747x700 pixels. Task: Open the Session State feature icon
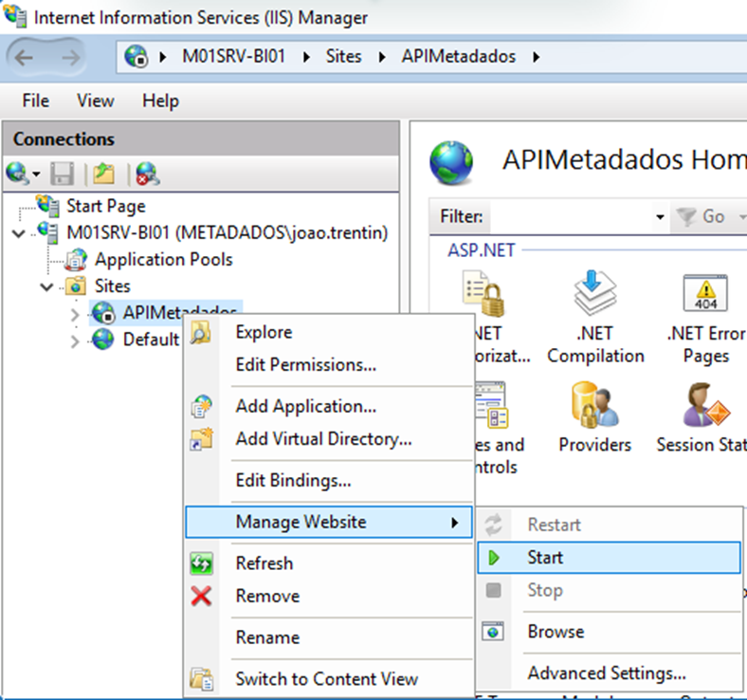click(x=705, y=406)
